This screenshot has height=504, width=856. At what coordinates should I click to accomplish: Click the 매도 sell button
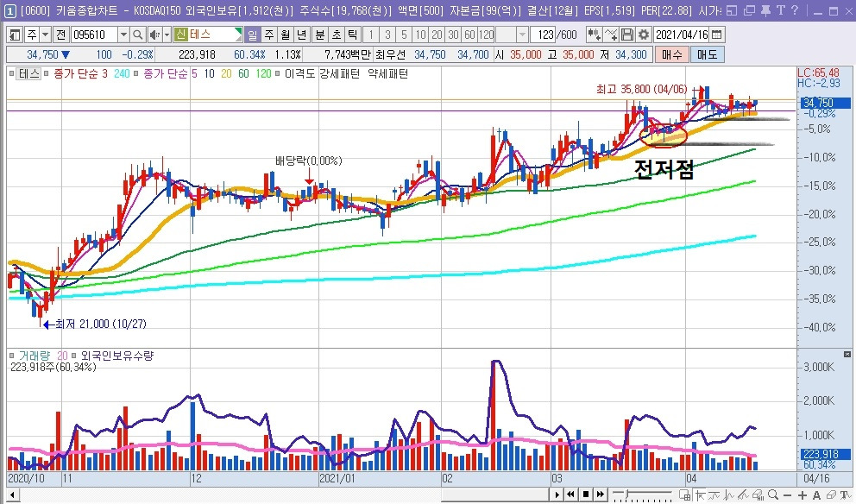click(x=707, y=54)
